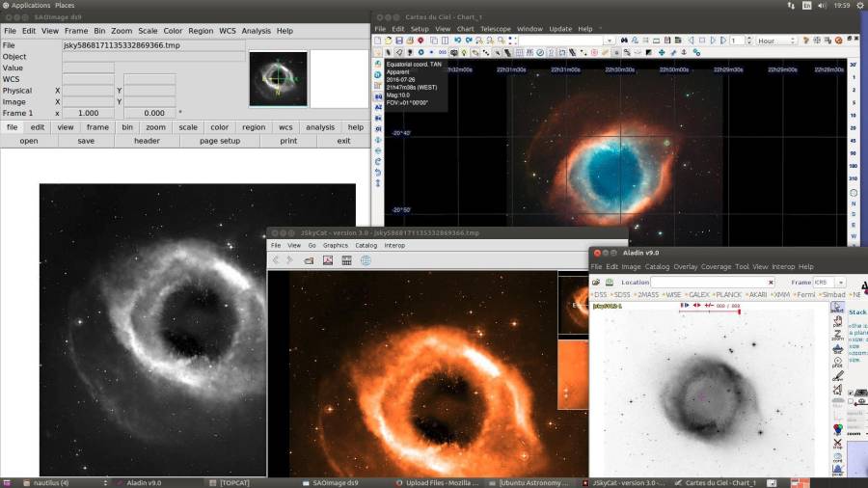Click undo arrow icon in Cartes du Ciel toolbar
The width and height of the screenshot is (868, 488).
coord(458,41)
